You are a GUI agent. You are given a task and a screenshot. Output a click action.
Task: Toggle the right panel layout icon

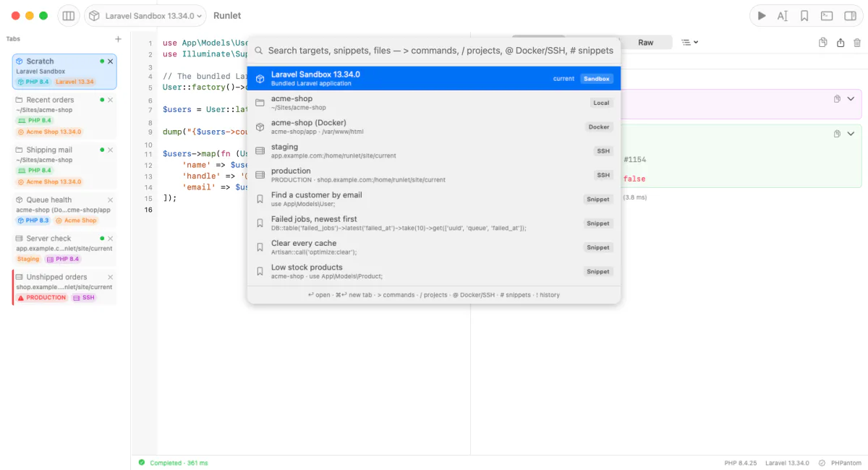point(848,15)
